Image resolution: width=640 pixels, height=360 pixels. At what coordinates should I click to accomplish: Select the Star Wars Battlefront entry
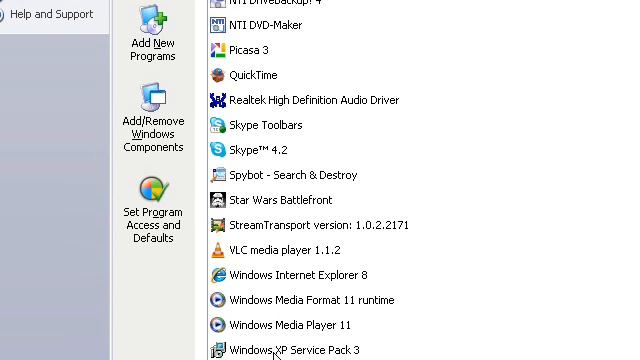(281, 200)
